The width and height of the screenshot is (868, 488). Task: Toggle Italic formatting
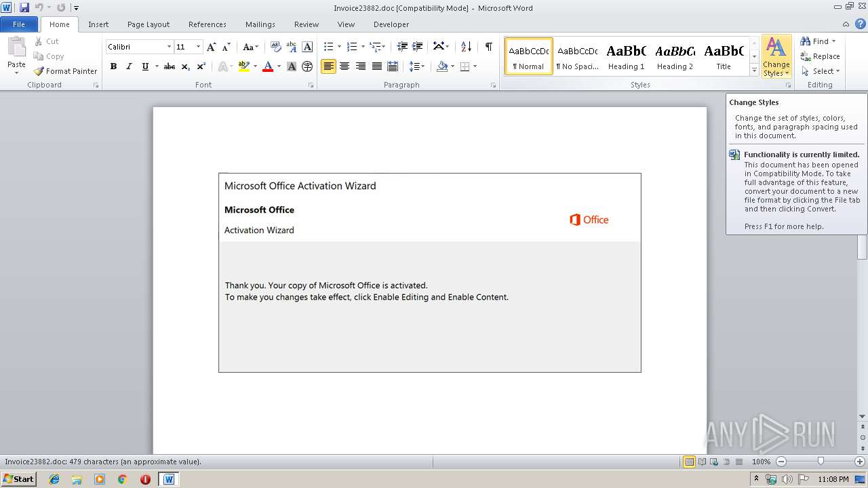tap(129, 66)
